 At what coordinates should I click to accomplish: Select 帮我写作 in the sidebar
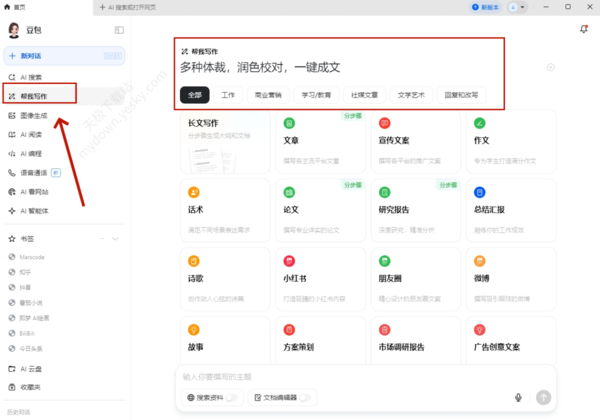pyautogui.click(x=64, y=96)
